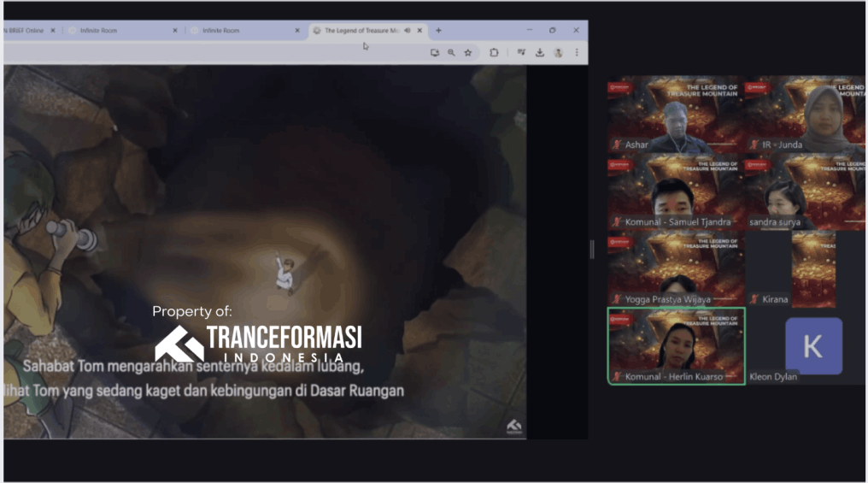The width and height of the screenshot is (868, 483).
Task: Open the Chrome three-dot menu
Action: click(x=577, y=52)
